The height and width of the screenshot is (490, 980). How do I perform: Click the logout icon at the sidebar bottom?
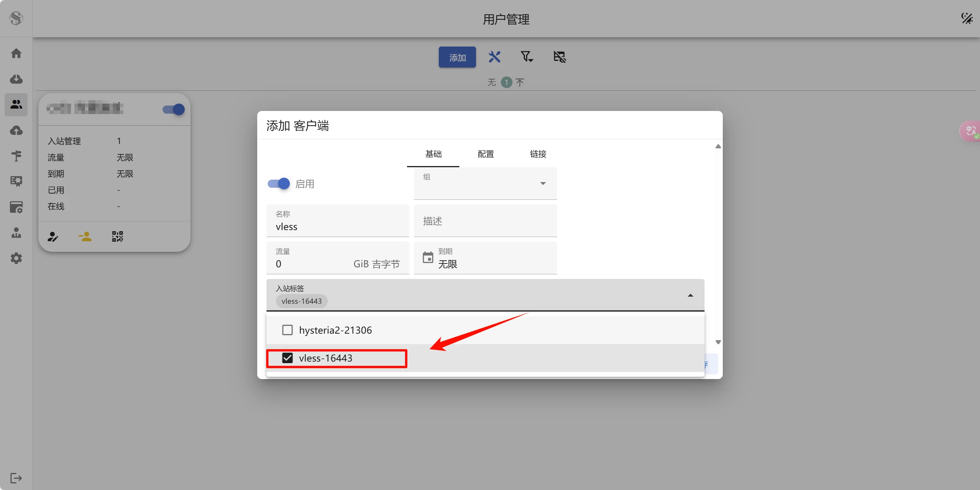[16, 478]
